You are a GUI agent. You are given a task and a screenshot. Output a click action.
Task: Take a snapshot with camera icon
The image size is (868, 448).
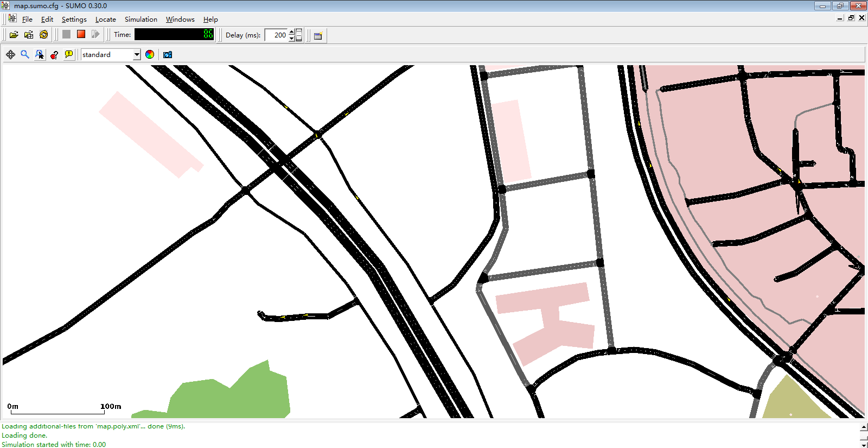coord(168,54)
